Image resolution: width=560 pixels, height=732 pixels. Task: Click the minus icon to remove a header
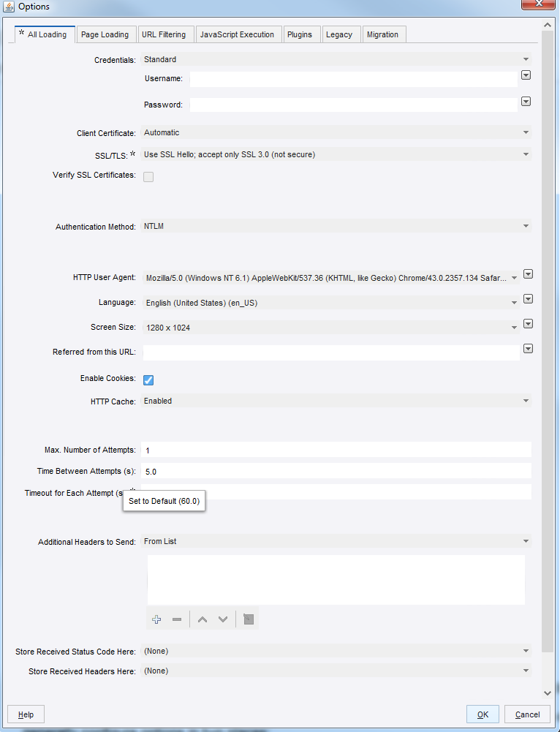click(x=177, y=619)
